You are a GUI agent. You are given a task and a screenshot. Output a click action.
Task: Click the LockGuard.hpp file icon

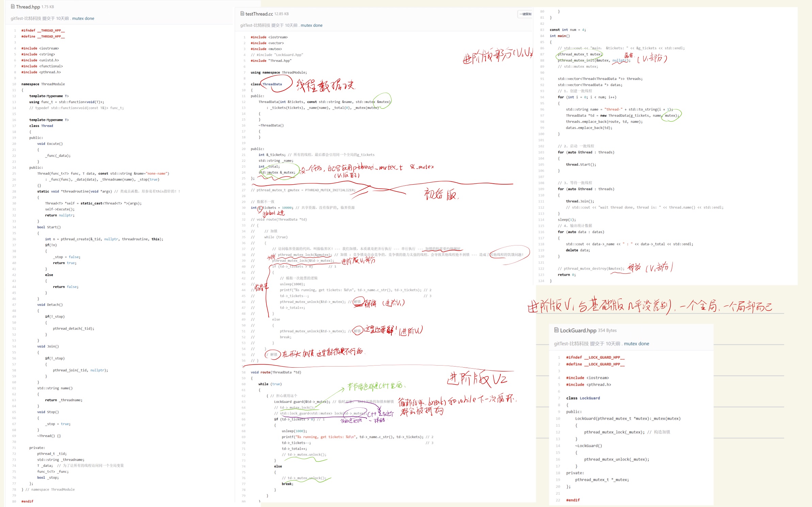click(x=556, y=330)
